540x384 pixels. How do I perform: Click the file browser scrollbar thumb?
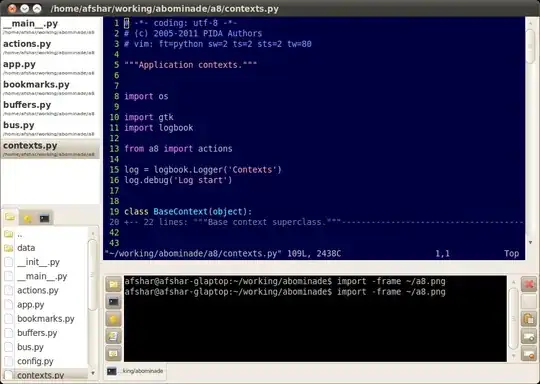[92, 275]
